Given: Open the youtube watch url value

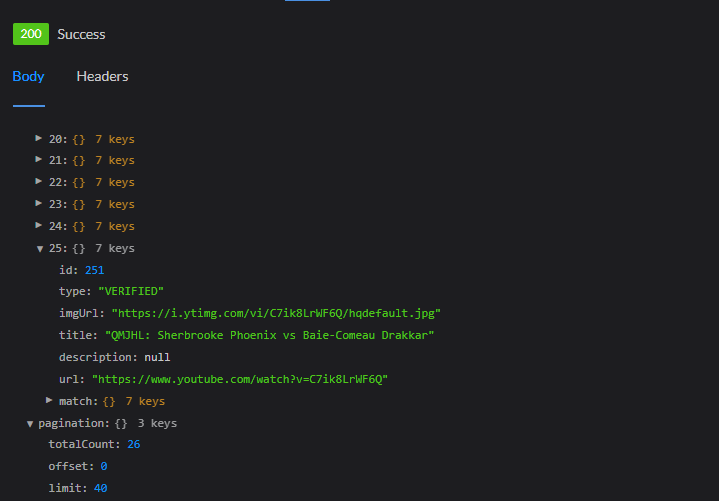Looking at the screenshot, I should point(240,379).
